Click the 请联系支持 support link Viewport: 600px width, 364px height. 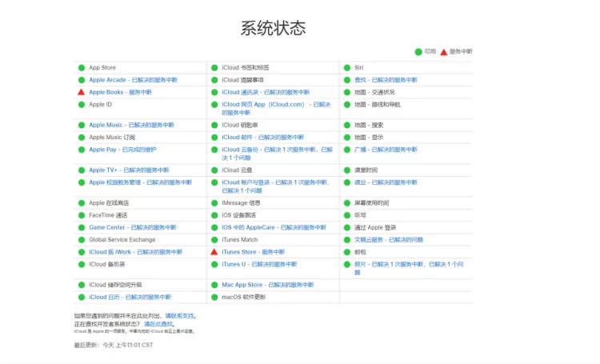pyautogui.click(x=181, y=316)
